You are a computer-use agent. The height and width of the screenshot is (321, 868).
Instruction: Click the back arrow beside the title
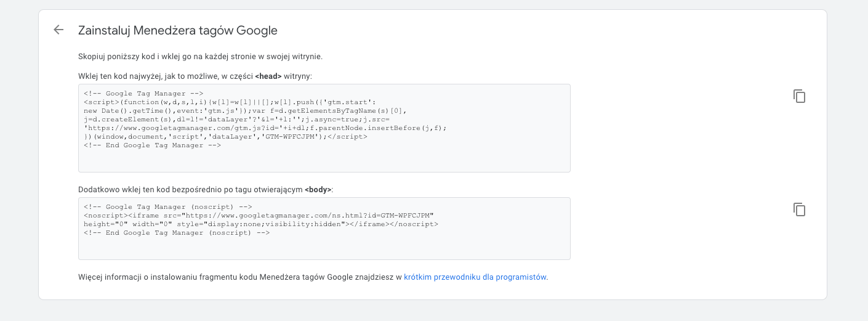(x=58, y=30)
